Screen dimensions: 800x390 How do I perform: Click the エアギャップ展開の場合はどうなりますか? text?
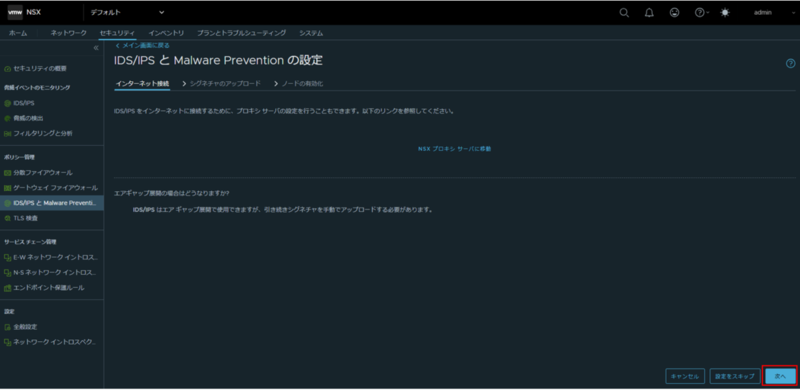point(171,193)
